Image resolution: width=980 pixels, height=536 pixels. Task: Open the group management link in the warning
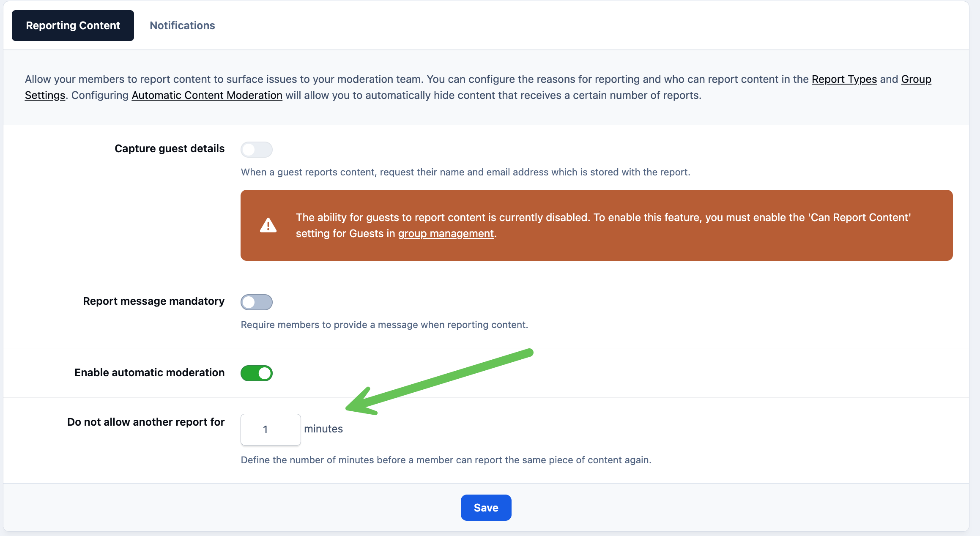coord(446,233)
